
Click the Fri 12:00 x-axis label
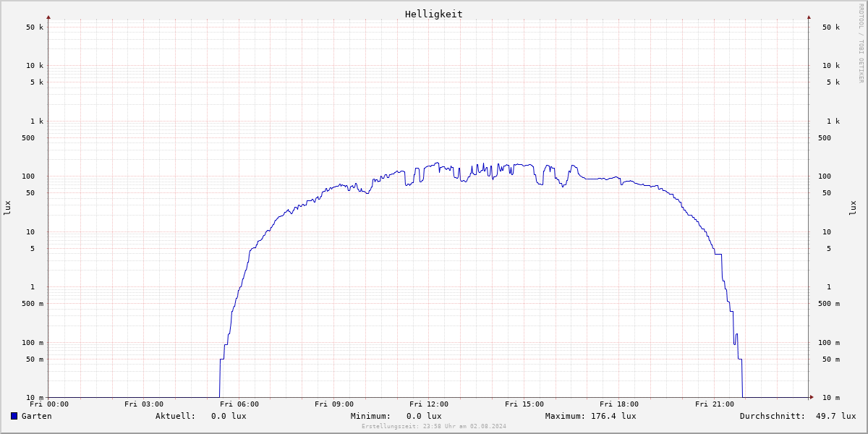tap(429, 404)
